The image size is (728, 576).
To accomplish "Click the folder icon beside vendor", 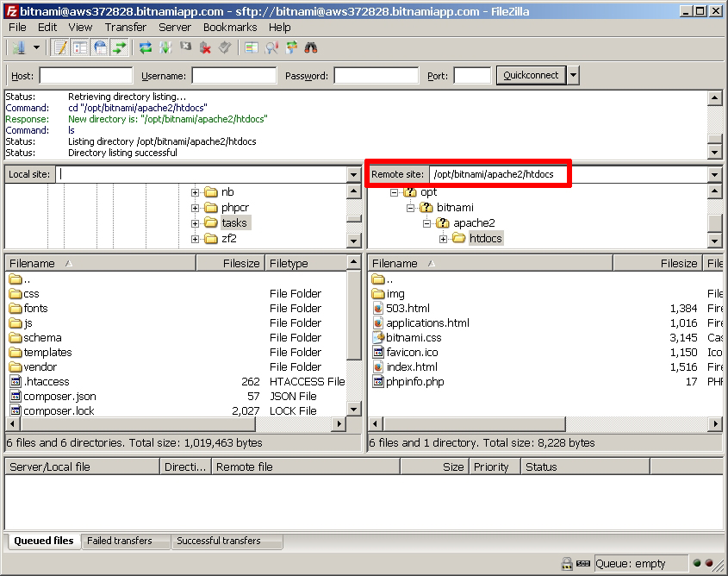I will click(16, 367).
